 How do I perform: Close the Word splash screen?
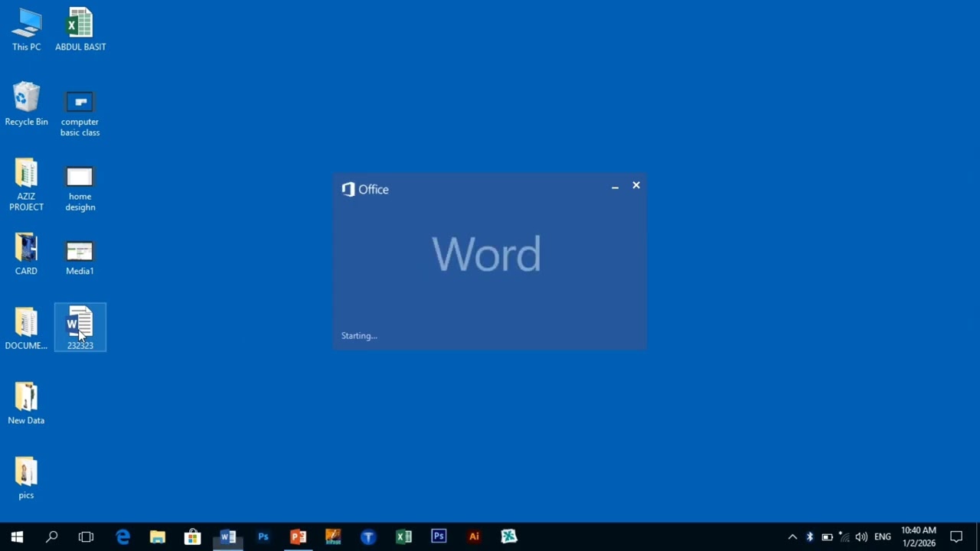tap(636, 185)
